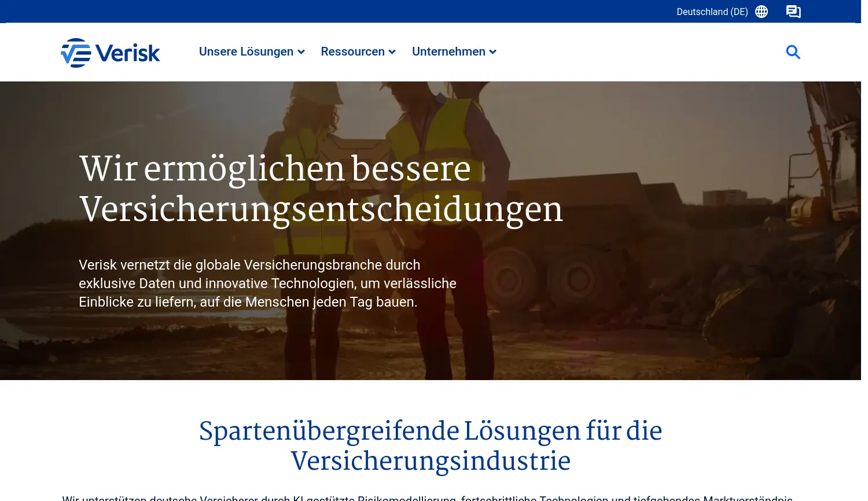Click the chat contact speech-bubble icon
The width and height of the screenshot is (868, 501).
793,12
